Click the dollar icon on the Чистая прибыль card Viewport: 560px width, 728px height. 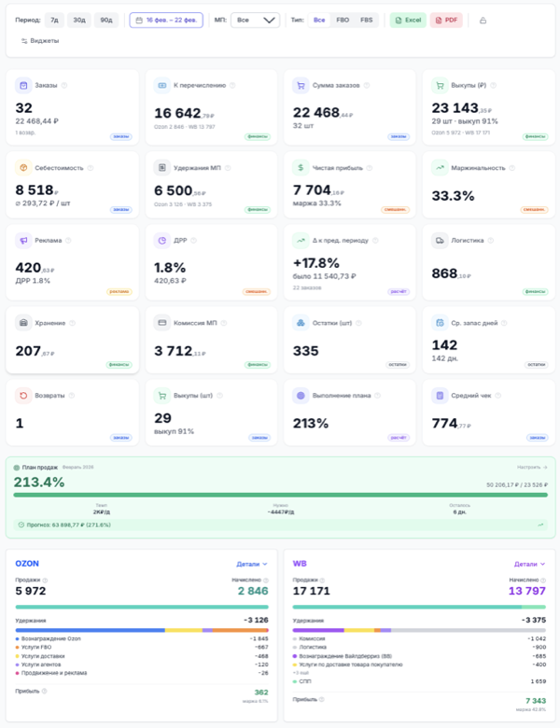pos(301,168)
